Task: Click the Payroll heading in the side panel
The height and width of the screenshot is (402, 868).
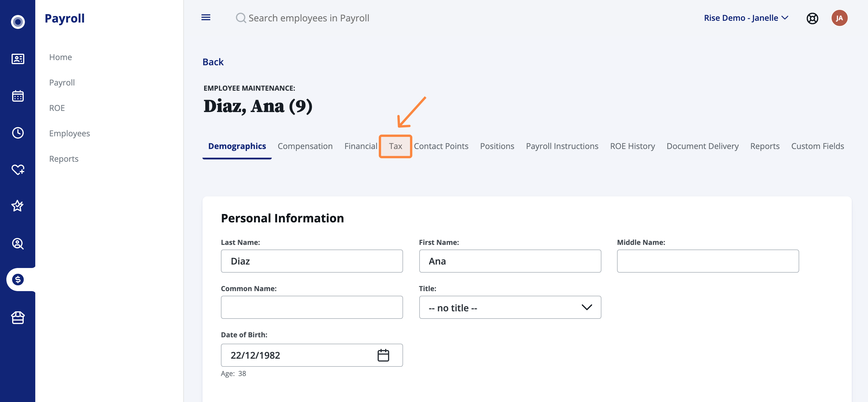Action: 65,18
